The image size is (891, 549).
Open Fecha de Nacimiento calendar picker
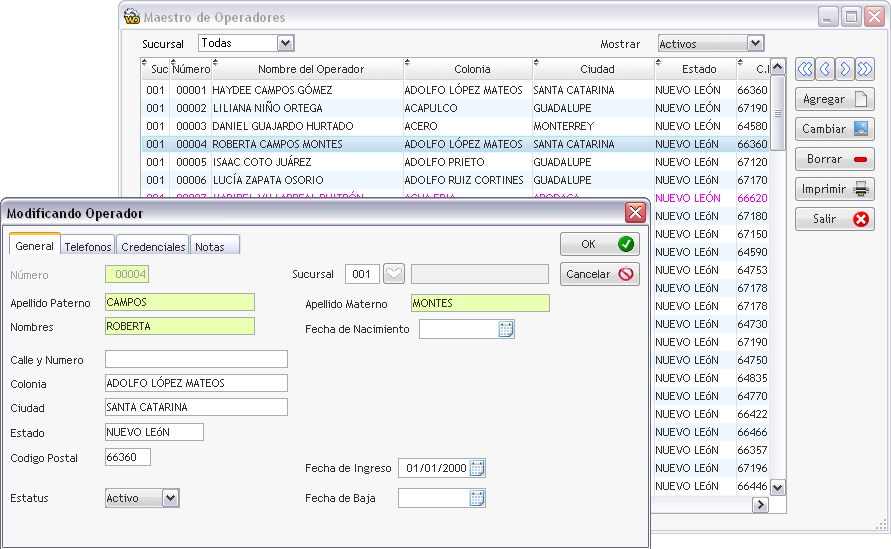[x=506, y=329]
